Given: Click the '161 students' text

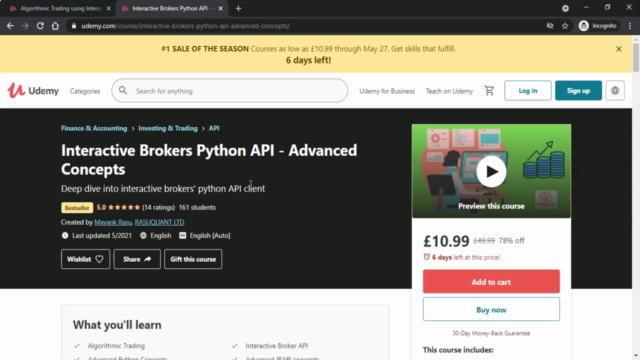Looking at the screenshot, I should [197, 207].
